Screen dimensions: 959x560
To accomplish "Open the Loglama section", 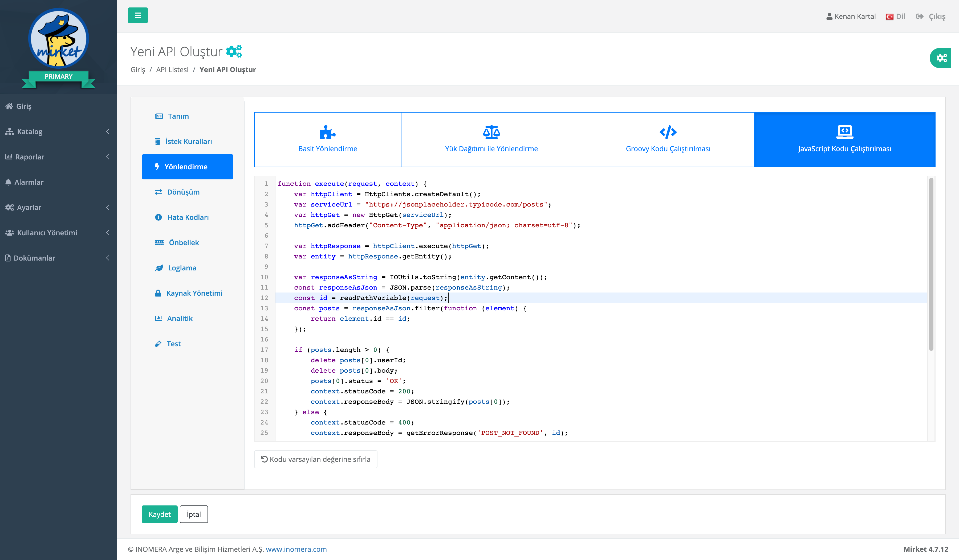I will pyautogui.click(x=187, y=268).
